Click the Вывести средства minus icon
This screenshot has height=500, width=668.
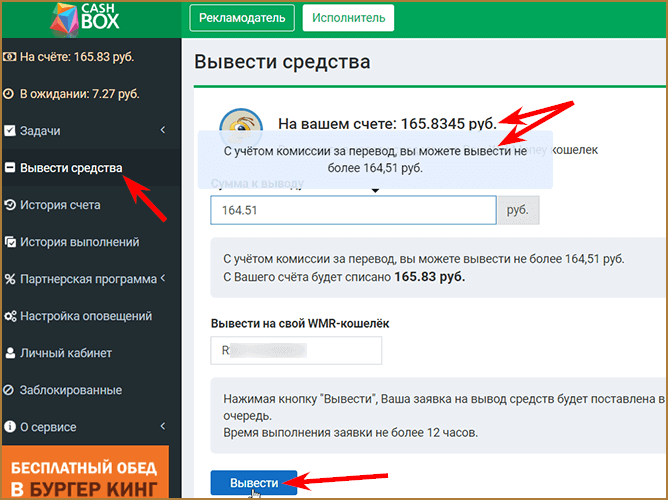click(10, 167)
